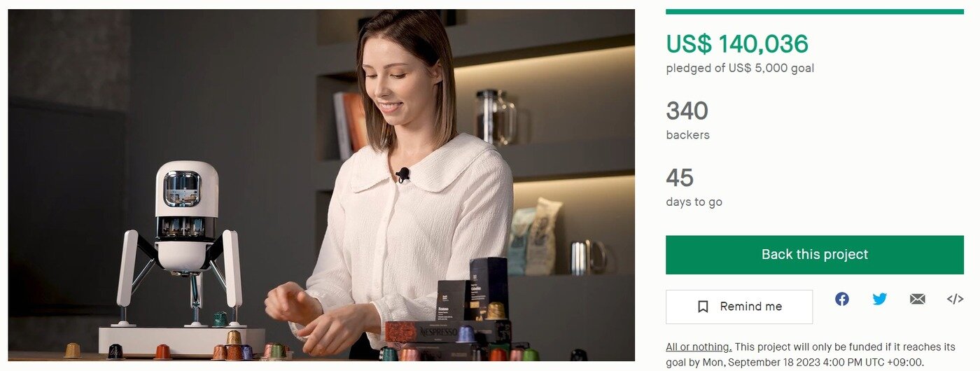980x371 pixels.
Task: Open the embed code icon
Action: coord(955,299)
